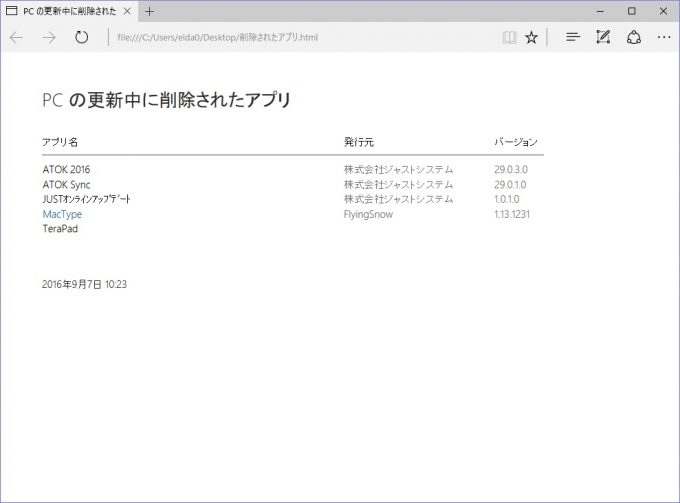680x503 pixels.
Task: Click the バージョン column header
Action: click(516, 142)
